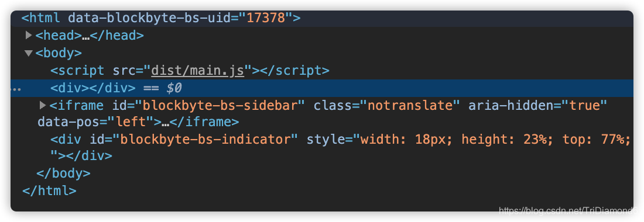Select the empty div $0 line
The image size is (644, 222).
pos(322,88)
